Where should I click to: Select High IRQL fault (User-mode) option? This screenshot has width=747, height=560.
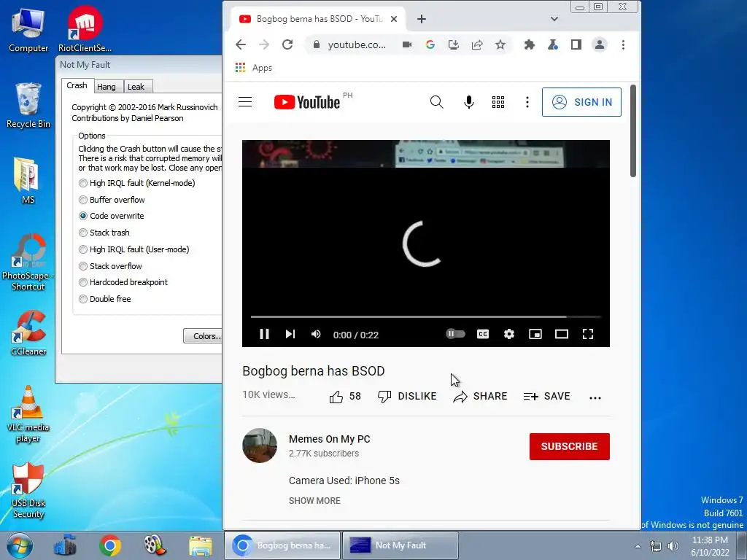(134, 249)
